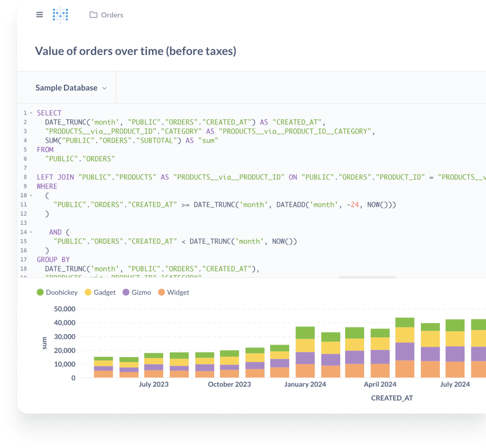486x448 pixels.
Task: Collapse the AND clause at line 14
Action: tap(31, 232)
